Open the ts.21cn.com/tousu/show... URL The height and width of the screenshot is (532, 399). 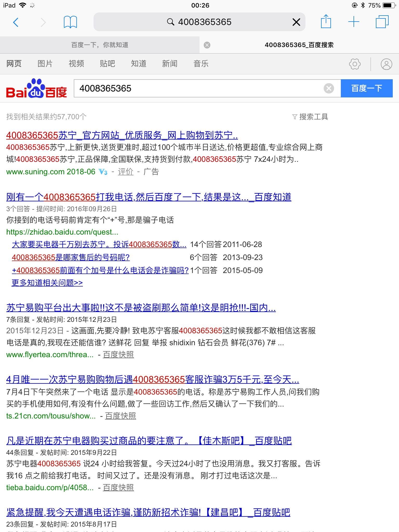pos(51,416)
